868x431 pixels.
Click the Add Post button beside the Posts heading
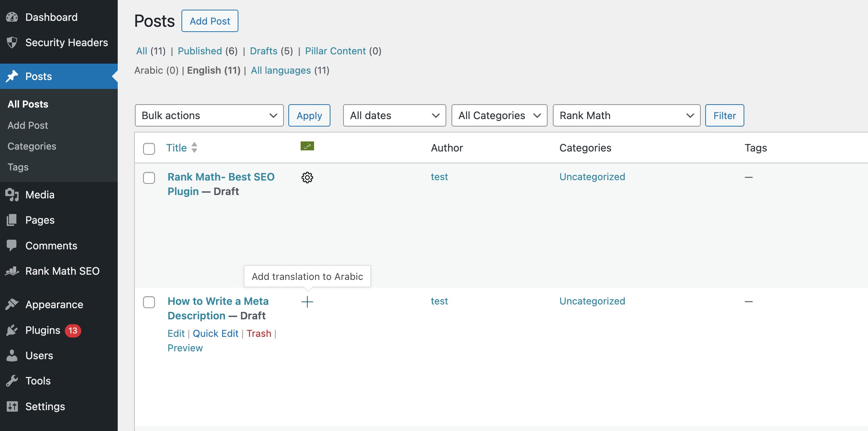click(210, 21)
